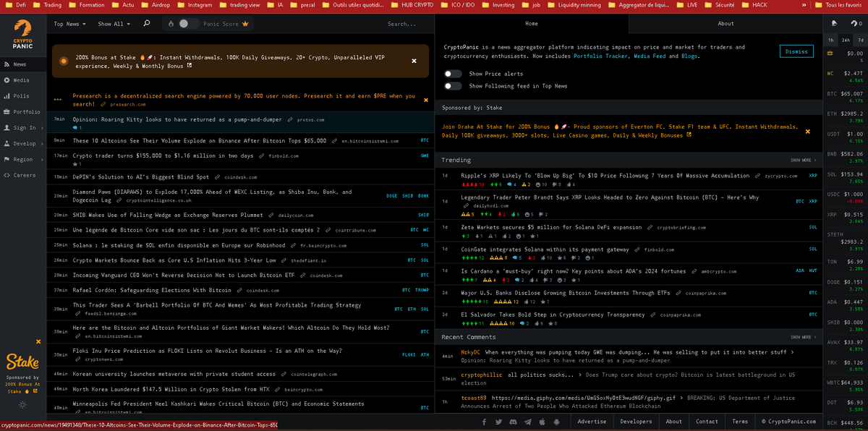
Task: Open the CryptoPanic Facebook page
Action: click(485, 422)
